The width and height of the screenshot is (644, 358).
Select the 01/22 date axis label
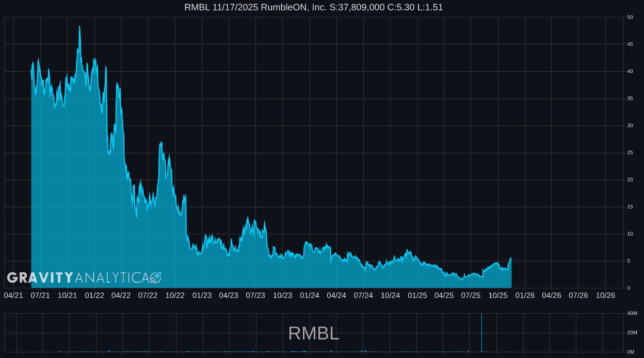(94, 295)
